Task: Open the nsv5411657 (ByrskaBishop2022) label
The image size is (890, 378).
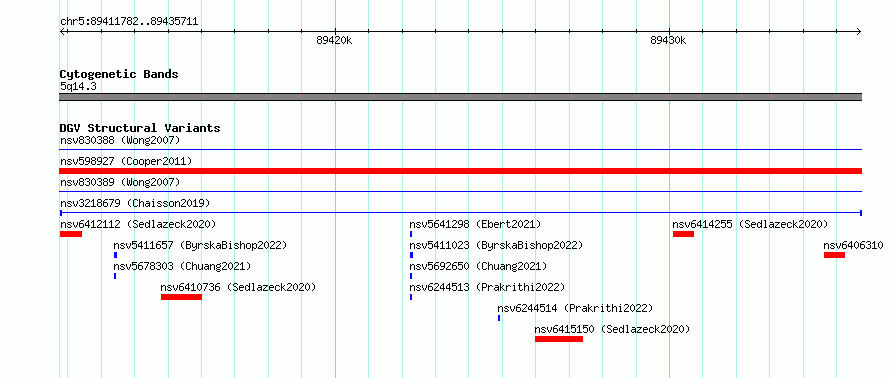Action: 200,245
